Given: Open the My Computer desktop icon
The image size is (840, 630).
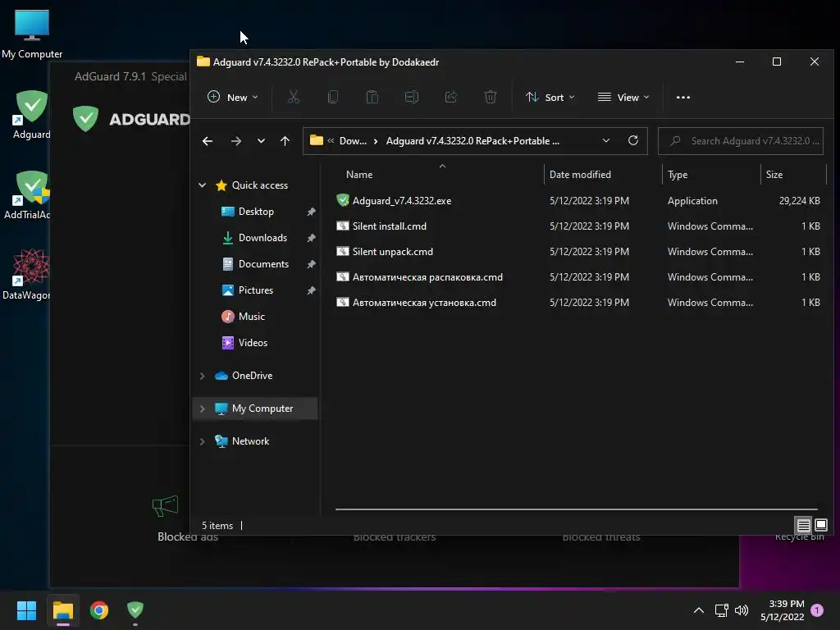Looking at the screenshot, I should point(32,34).
